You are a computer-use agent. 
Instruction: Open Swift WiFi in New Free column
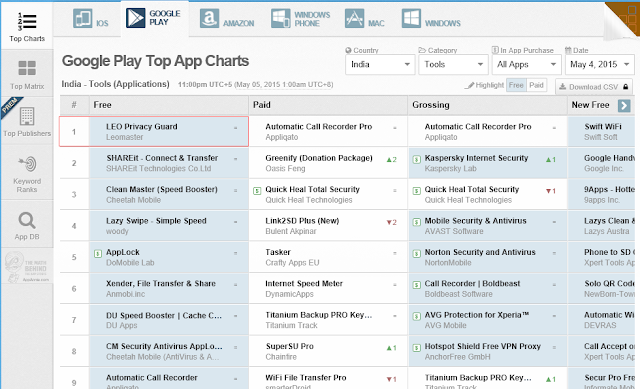(x=603, y=127)
